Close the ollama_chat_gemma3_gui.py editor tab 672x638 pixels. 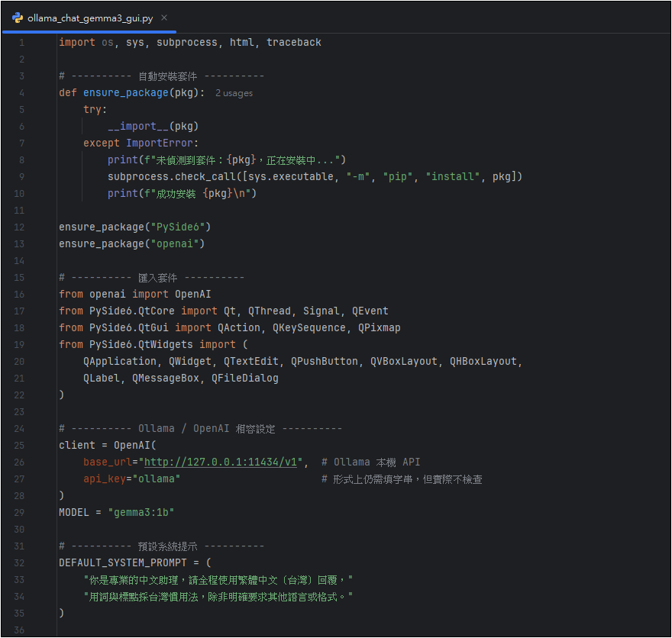point(164,18)
